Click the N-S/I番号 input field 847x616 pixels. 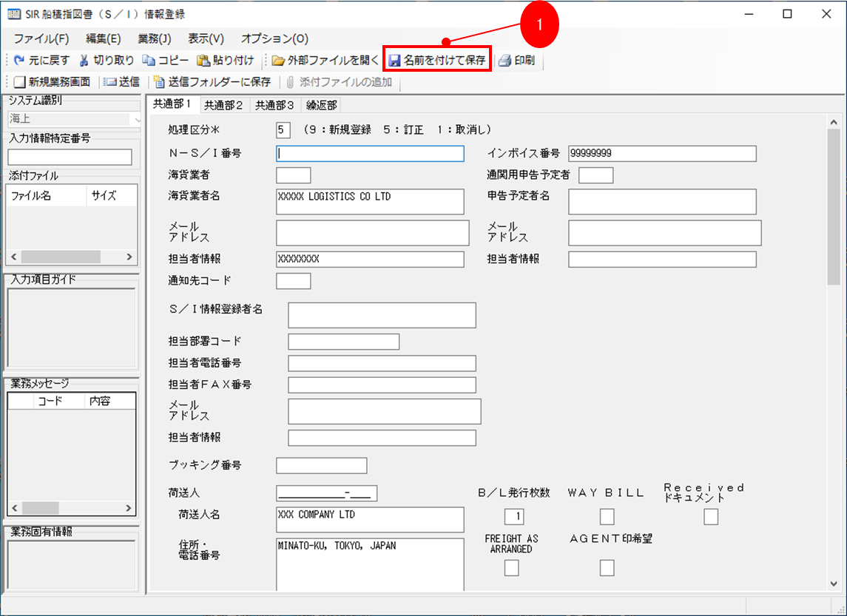[370, 153]
